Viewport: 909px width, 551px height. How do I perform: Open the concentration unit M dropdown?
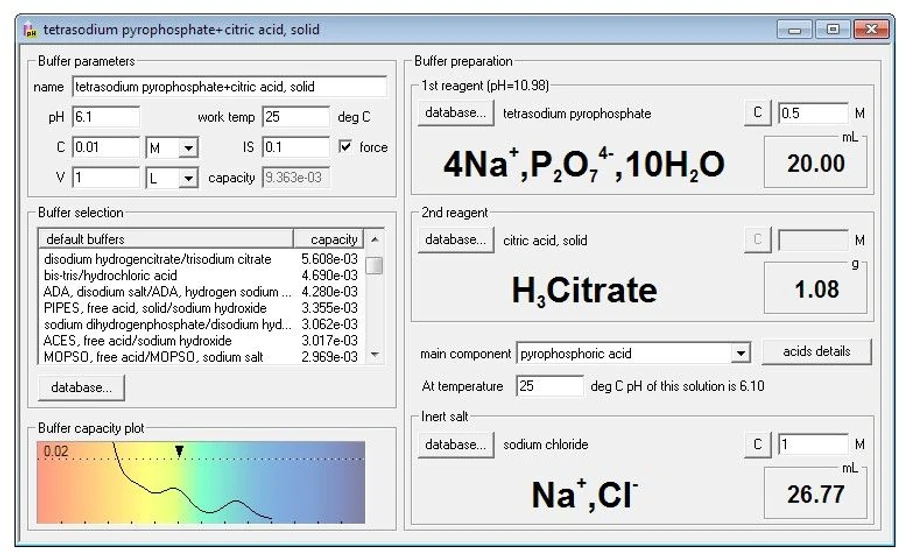[188, 148]
